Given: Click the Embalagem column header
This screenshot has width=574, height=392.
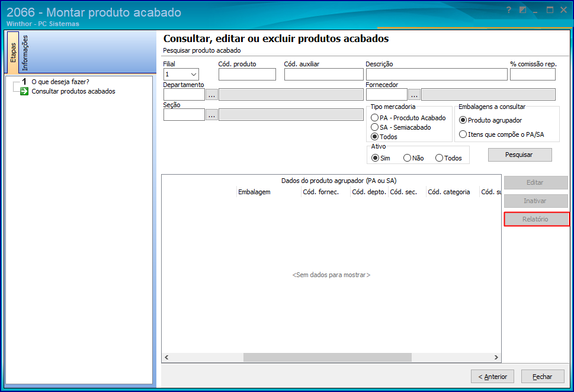Looking at the screenshot, I should tap(268, 192).
